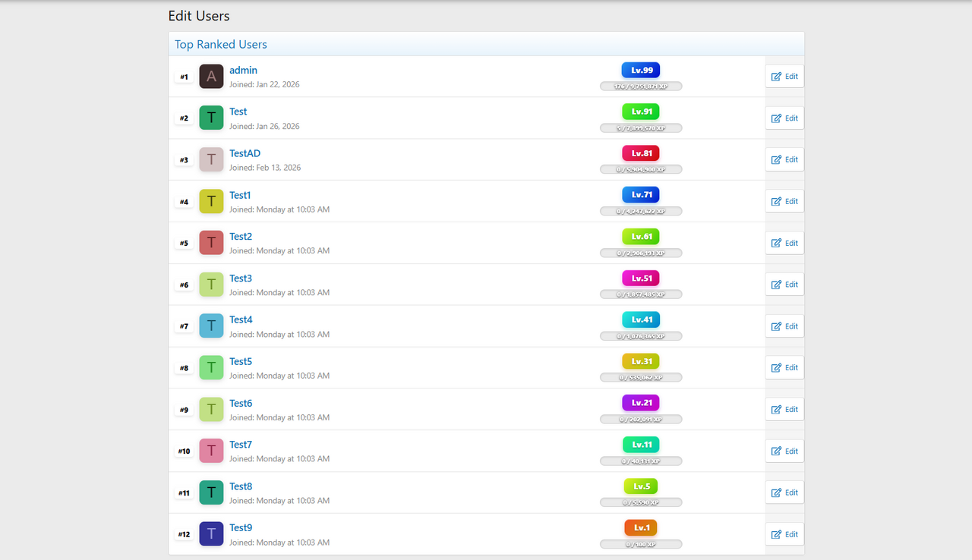This screenshot has width=972, height=560.
Task: Click the light blue Test4 avatar
Action: coord(211,326)
